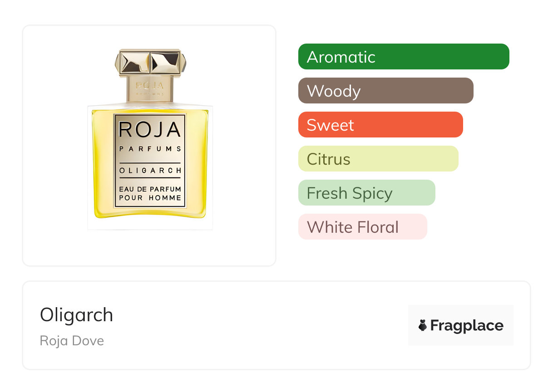
Task: Click the orange Sweet accord bar
Action: 380,125
